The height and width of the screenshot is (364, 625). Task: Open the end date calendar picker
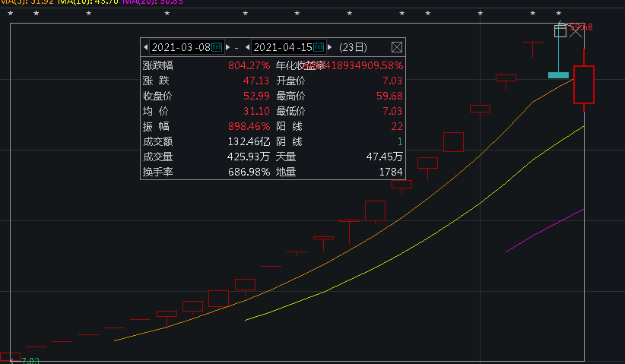coord(319,47)
